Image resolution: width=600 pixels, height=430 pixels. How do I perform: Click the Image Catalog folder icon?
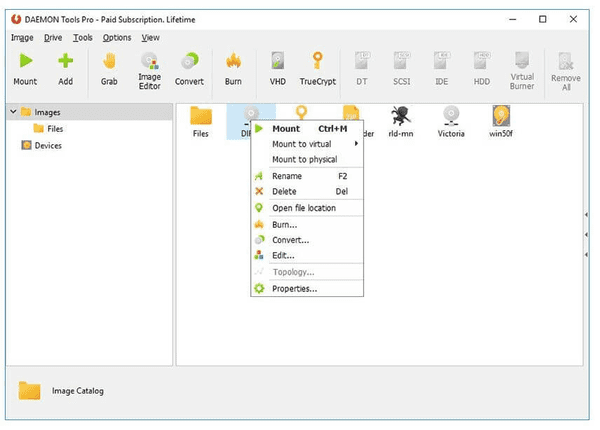tap(29, 391)
